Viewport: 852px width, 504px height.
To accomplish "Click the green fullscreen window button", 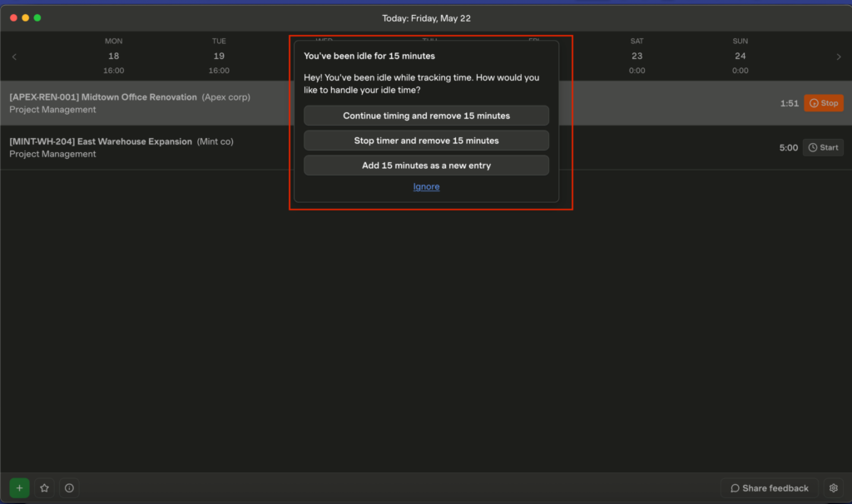I will (x=37, y=18).
